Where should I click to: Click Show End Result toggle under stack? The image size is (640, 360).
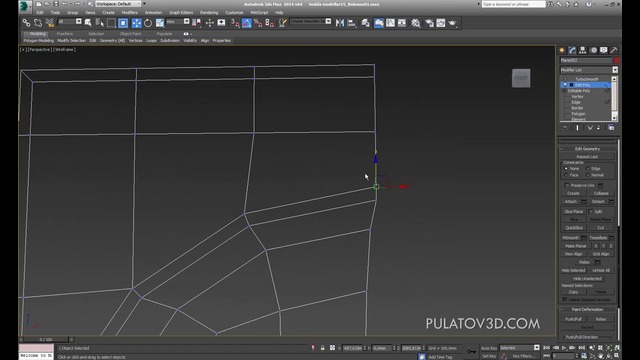[x=577, y=128]
